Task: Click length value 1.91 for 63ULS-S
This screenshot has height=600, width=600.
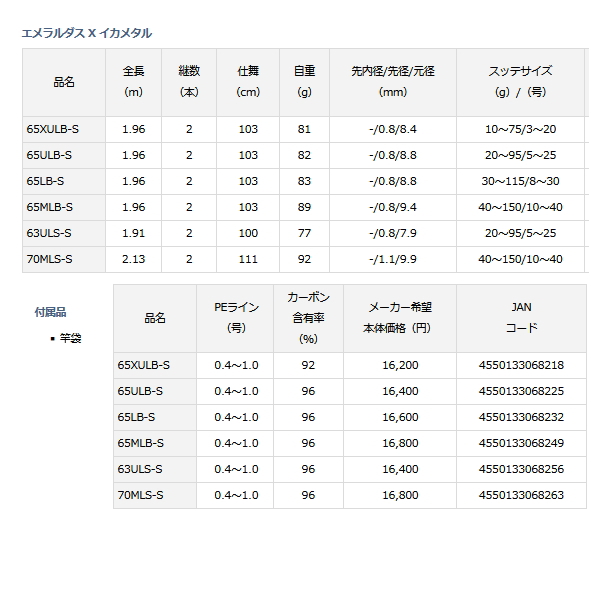Action: pos(134,233)
